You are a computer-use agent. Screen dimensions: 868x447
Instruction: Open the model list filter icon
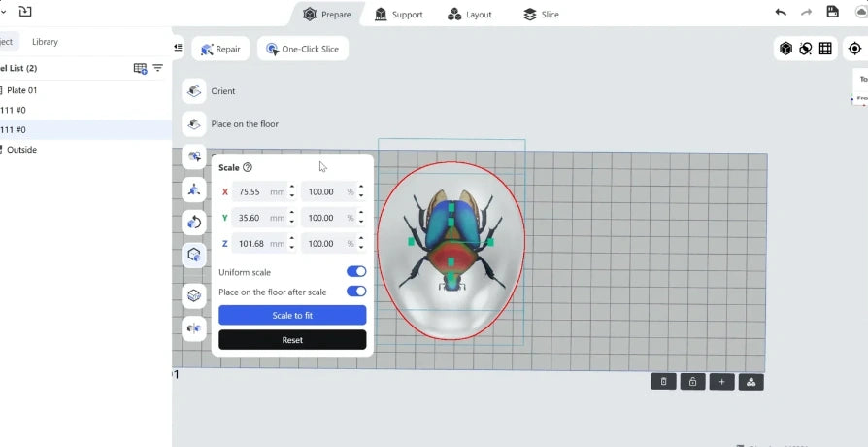[x=157, y=68]
